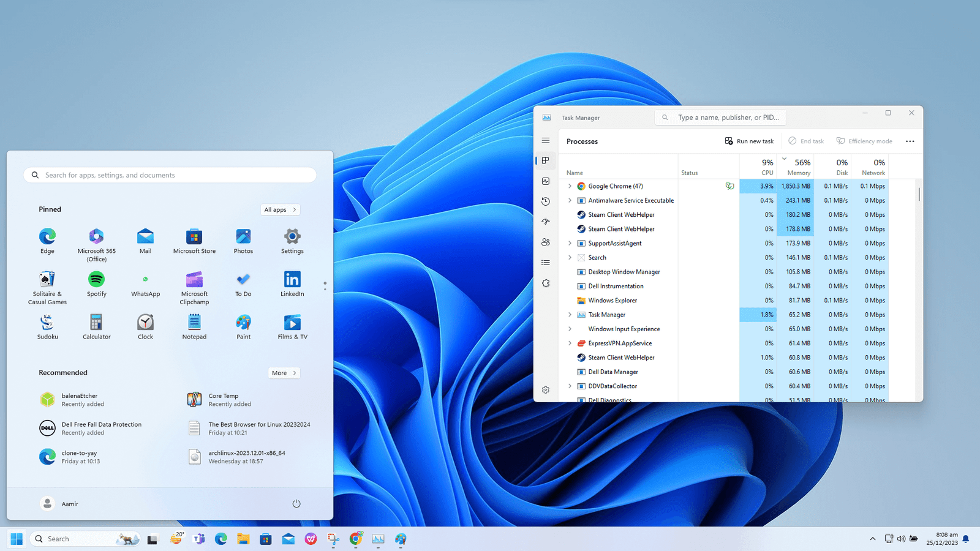
Task: Open Snipping Tool icon on taskbar
Action: pos(333,539)
